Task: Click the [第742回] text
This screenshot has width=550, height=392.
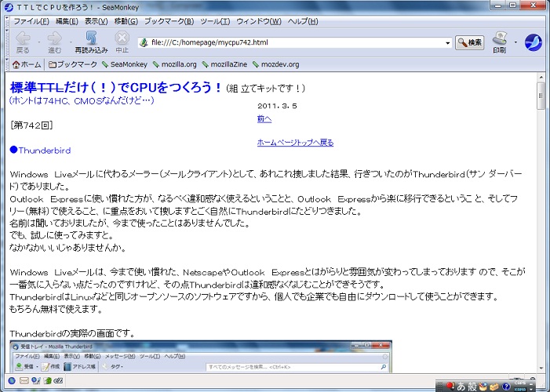Action: click(x=31, y=125)
